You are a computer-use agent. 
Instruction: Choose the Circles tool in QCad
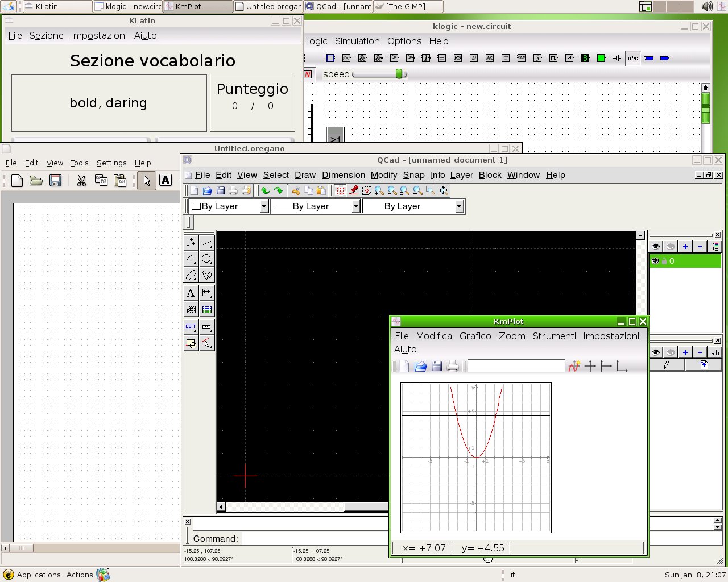click(x=207, y=259)
